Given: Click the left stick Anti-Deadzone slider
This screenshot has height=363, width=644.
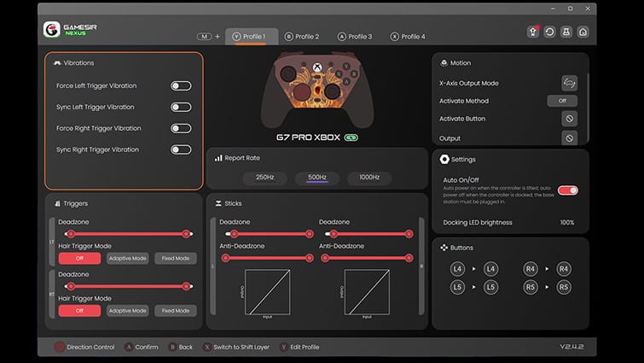Looking at the screenshot, I should click(x=267, y=258).
